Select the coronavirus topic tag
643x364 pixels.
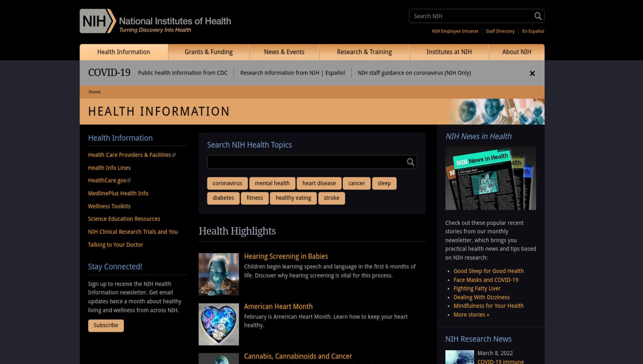(x=227, y=183)
